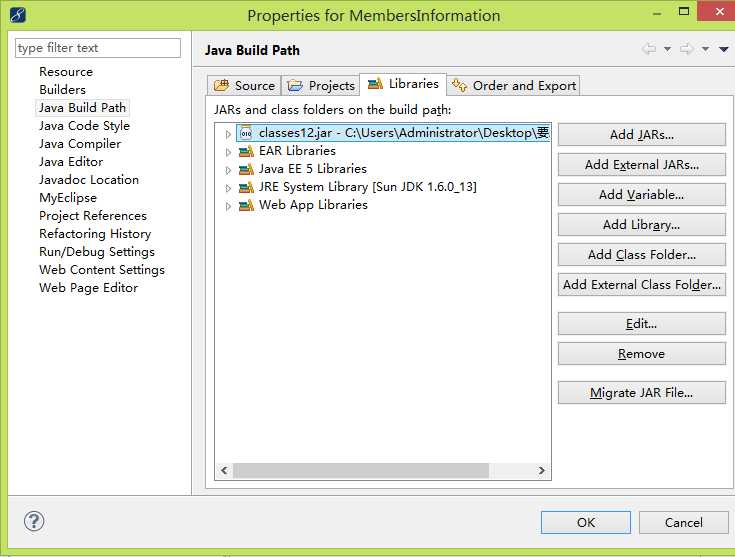Open Java Compiler settings

(80, 143)
